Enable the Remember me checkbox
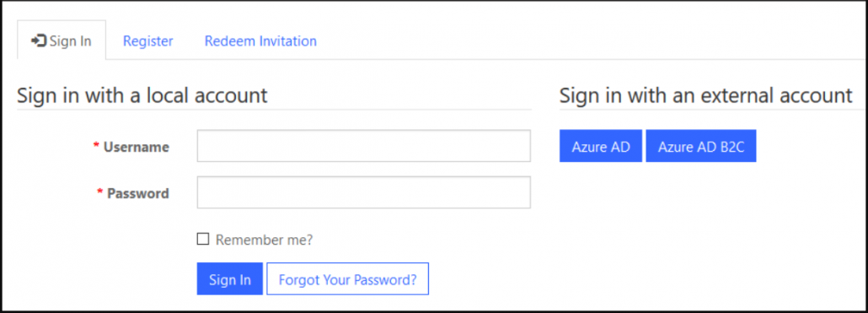The image size is (868, 313). tap(203, 240)
